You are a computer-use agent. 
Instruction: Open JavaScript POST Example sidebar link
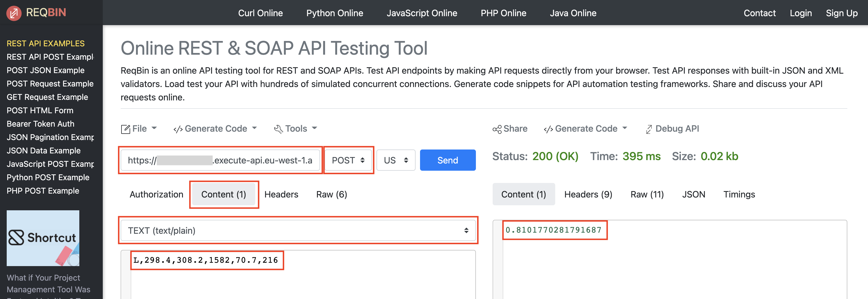tap(50, 164)
